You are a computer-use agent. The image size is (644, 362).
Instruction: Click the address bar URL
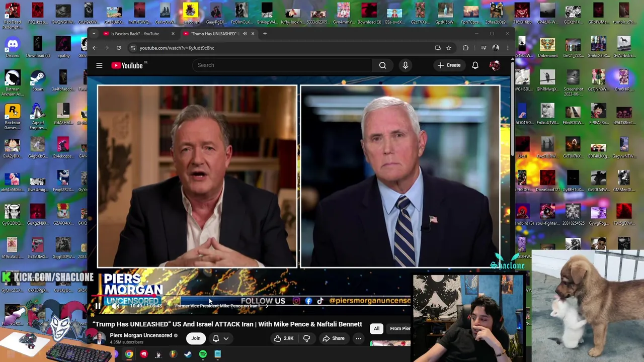[x=177, y=48]
